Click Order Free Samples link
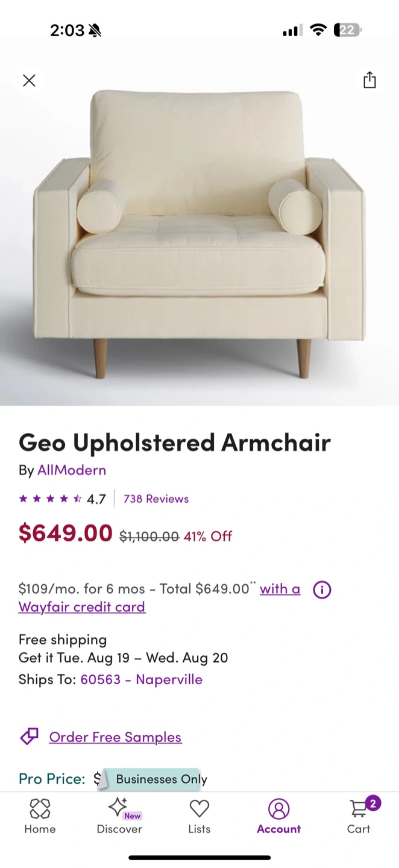399x868 pixels. [115, 737]
